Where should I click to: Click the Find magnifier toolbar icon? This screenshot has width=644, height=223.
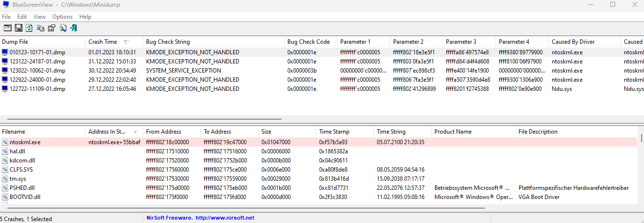tap(62, 28)
